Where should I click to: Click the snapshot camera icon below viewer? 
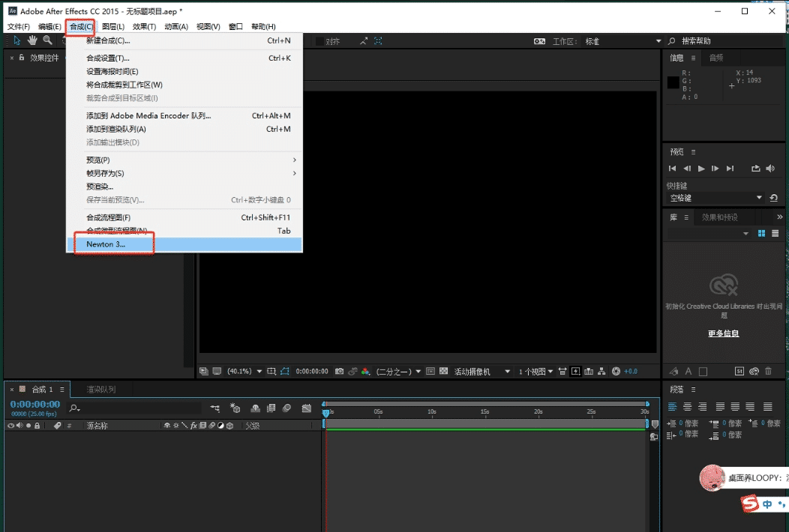(x=339, y=371)
